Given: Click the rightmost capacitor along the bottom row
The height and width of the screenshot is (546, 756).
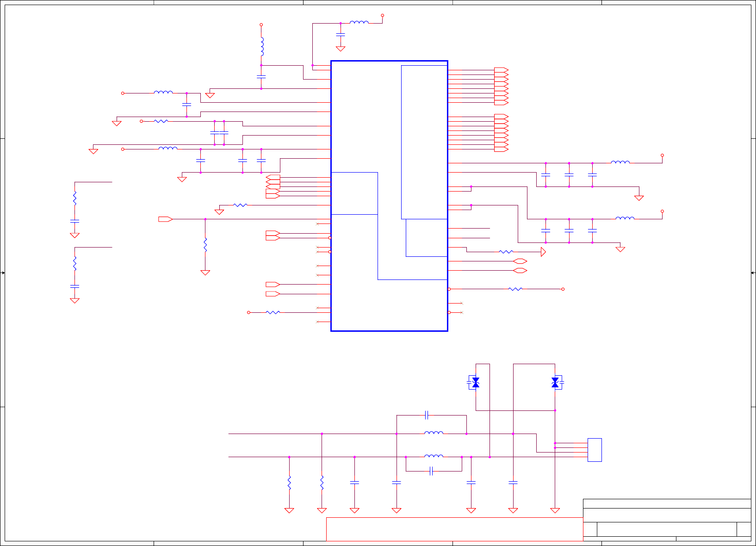Looking at the screenshot, I should [513, 483].
